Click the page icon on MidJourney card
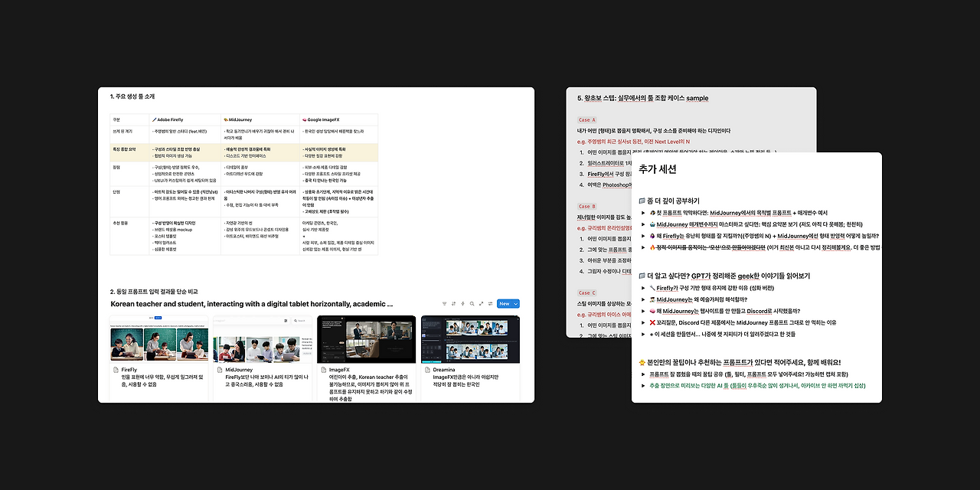The height and width of the screenshot is (490, 980). coord(219,370)
